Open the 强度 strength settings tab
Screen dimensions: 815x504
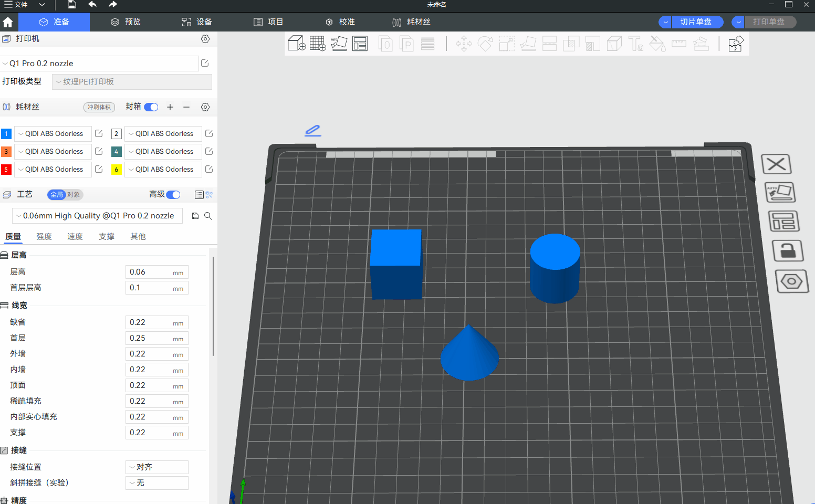pyautogui.click(x=44, y=237)
